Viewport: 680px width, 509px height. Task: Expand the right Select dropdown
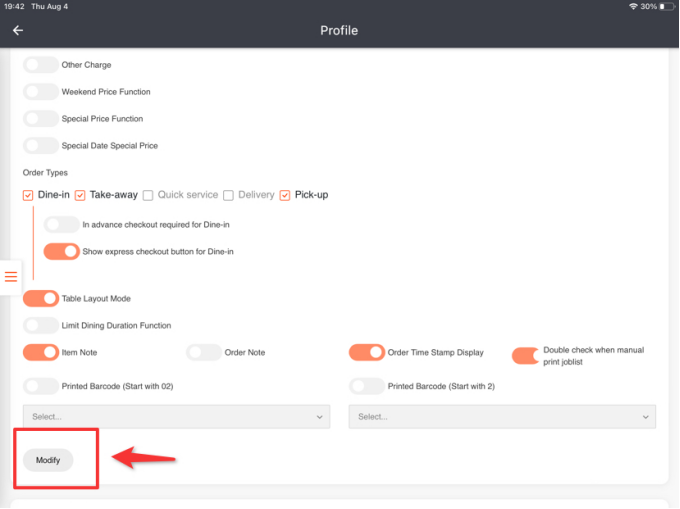(502, 417)
